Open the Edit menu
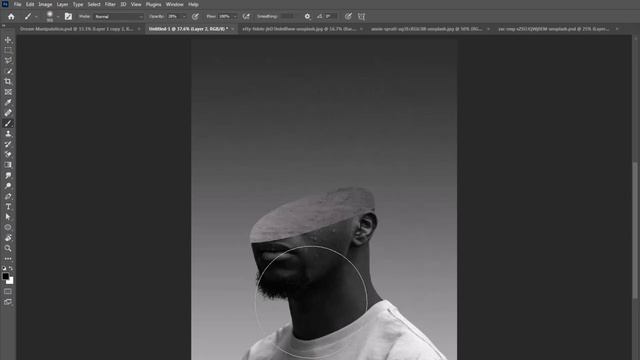The height and width of the screenshot is (360, 640). 30,4
